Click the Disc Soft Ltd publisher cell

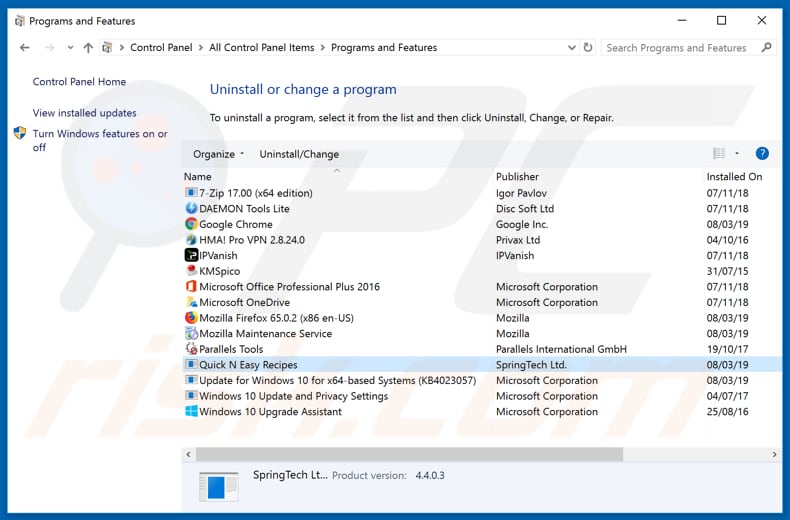pos(524,208)
